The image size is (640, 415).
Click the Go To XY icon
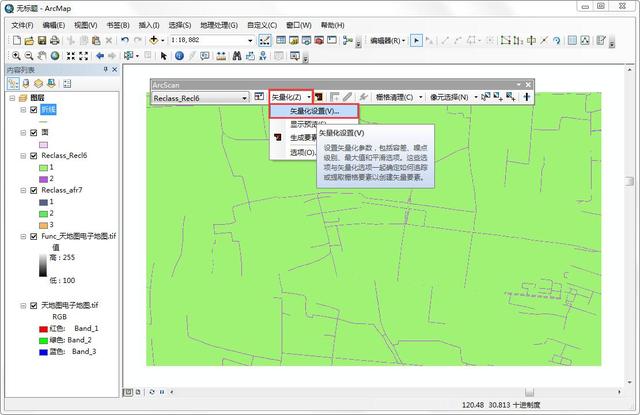point(263,56)
